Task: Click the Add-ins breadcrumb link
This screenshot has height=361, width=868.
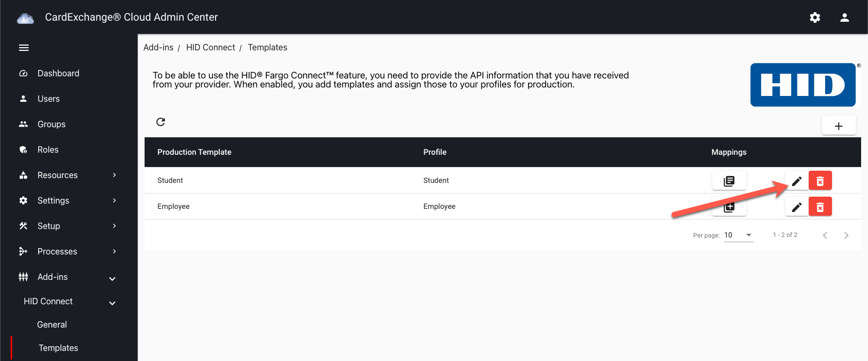Action: pyautogui.click(x=158, y=47)
